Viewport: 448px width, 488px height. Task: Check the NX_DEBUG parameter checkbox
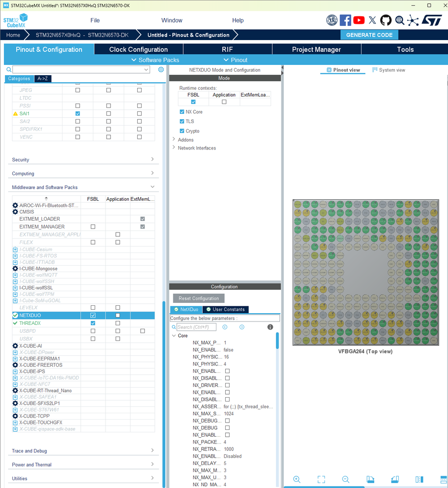click(228, 427)
